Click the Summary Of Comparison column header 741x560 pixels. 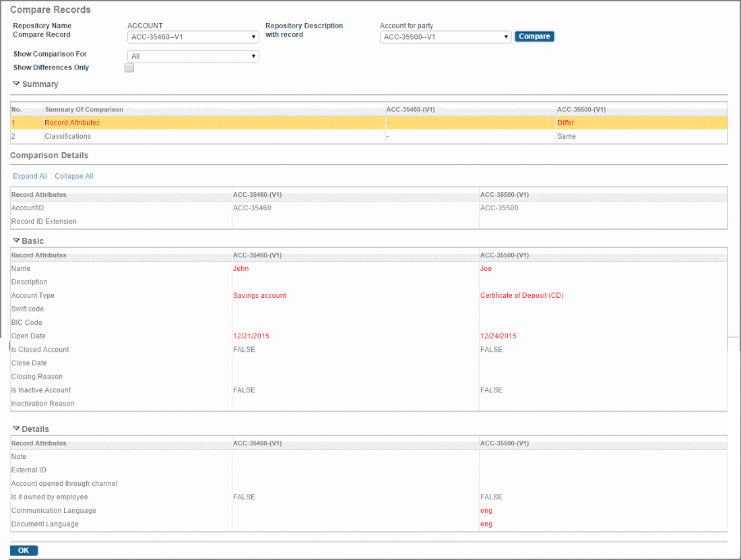point(84,110)
